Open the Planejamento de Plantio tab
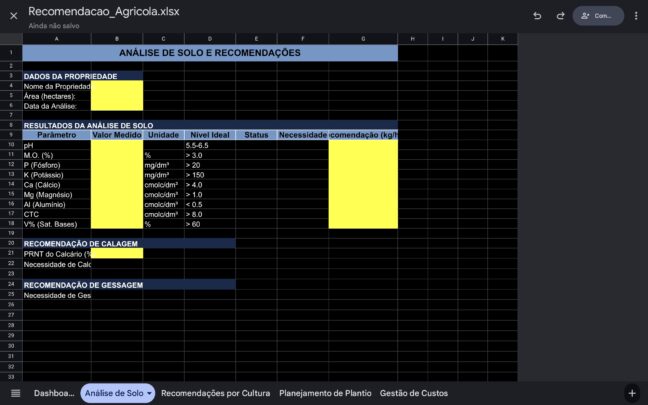 (x=325, y=393)
